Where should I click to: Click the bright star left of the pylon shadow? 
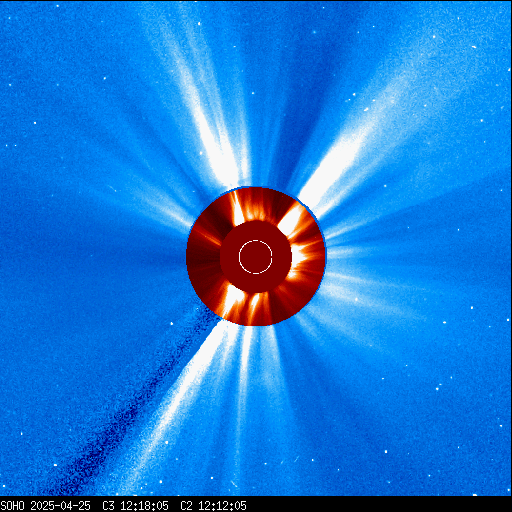172,323
